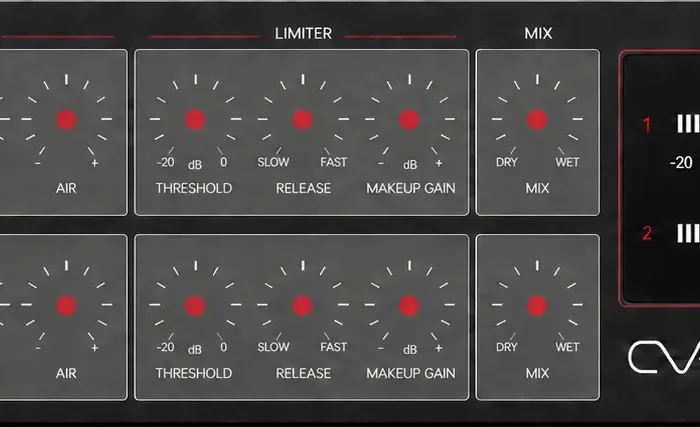Click the MIX section heading at top

pos(538,33)
